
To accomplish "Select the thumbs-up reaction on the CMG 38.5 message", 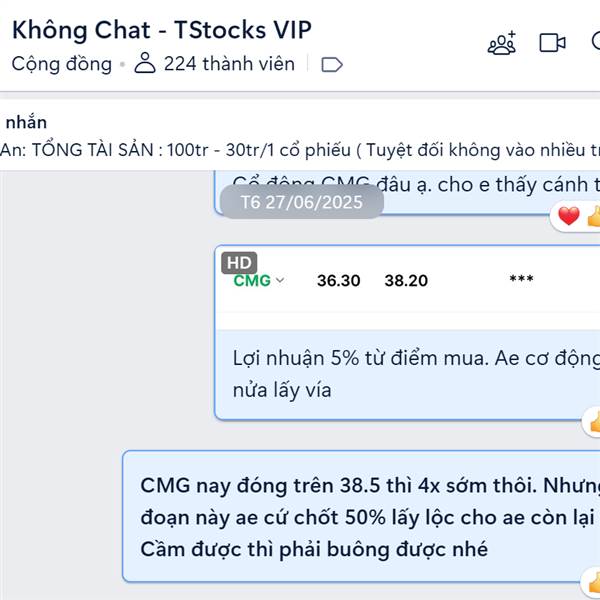I will 594,583.
